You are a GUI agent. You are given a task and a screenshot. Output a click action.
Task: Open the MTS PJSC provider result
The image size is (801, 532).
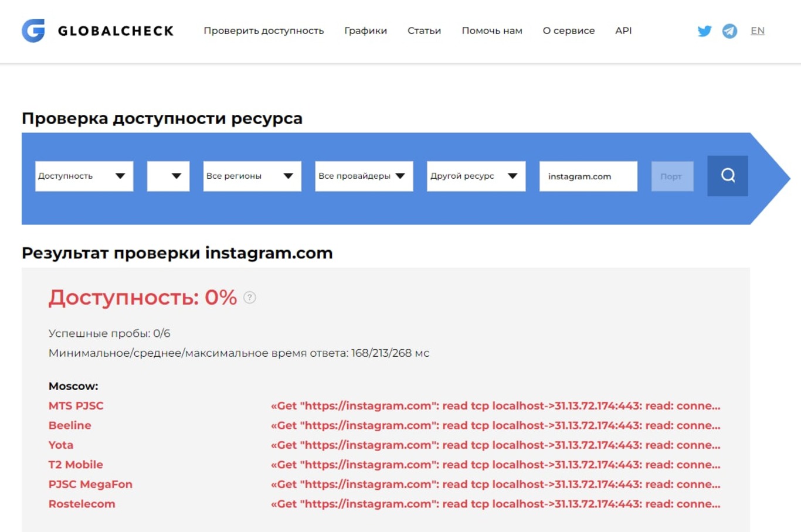pyautogui.click(x=76, y=405)
